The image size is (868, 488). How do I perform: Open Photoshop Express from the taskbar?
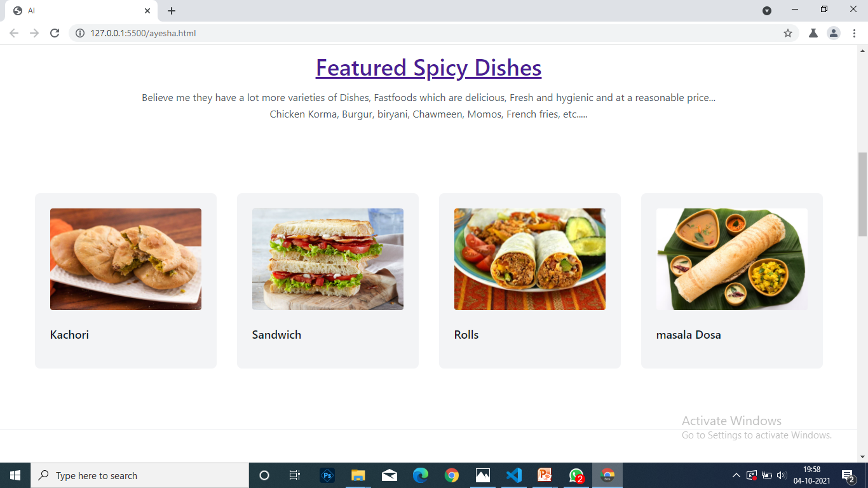pos(327,475)
